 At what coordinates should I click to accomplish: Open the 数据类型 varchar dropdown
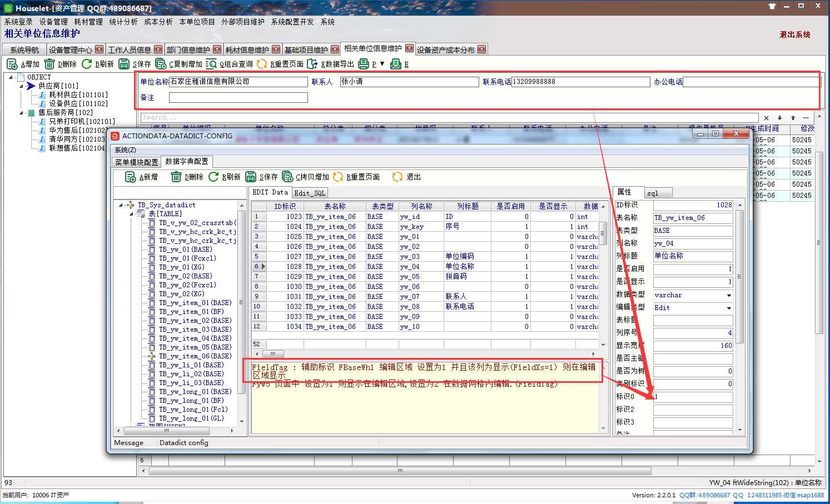click(729, 296)
